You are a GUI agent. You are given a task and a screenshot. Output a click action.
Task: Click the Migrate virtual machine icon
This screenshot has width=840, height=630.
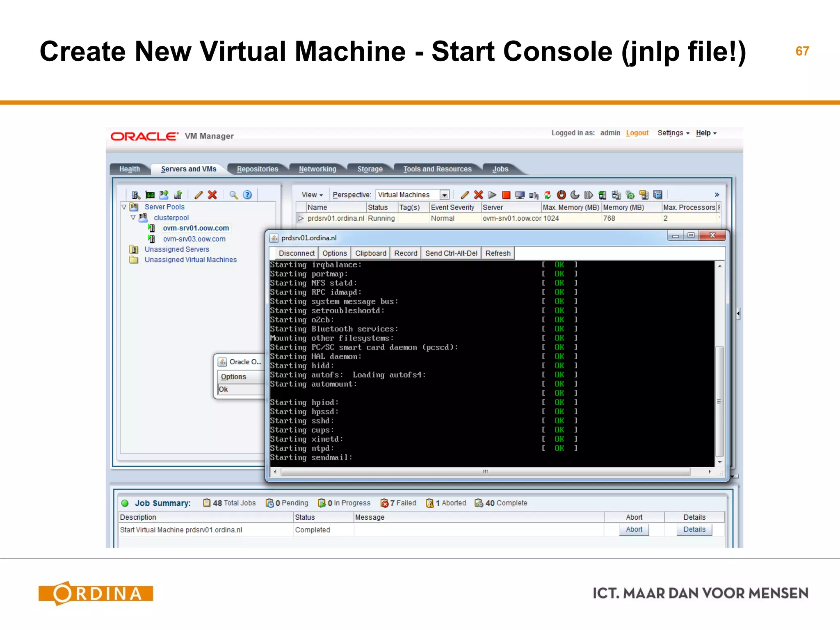point(603,195)
